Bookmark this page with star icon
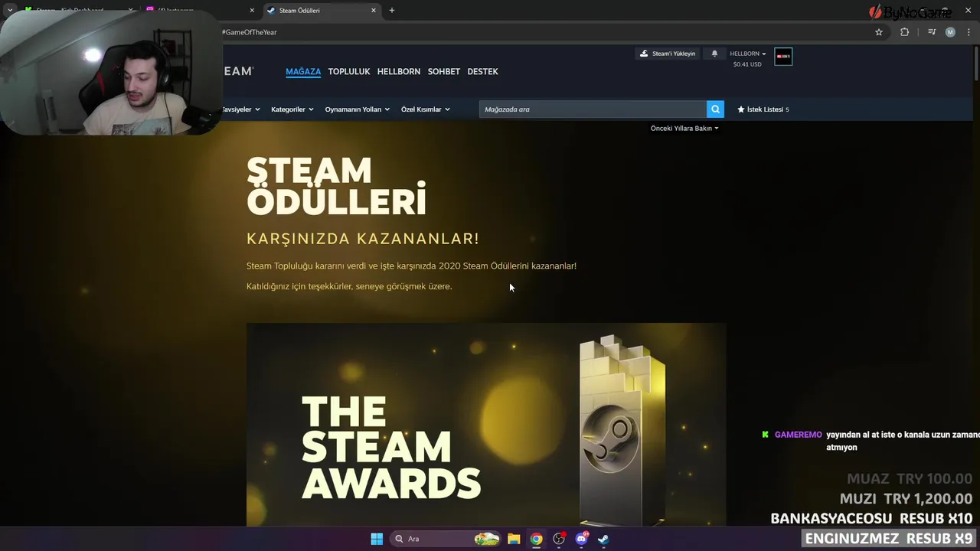The width and height of the screenshot is (980, 551). tap(879, 32)
